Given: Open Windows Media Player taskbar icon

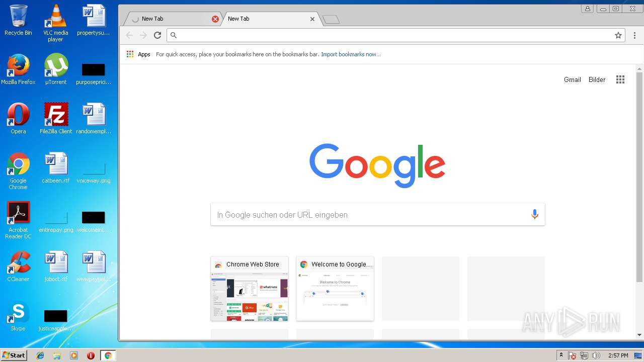Looking at the screenshot, I should (x=73, y=355).
